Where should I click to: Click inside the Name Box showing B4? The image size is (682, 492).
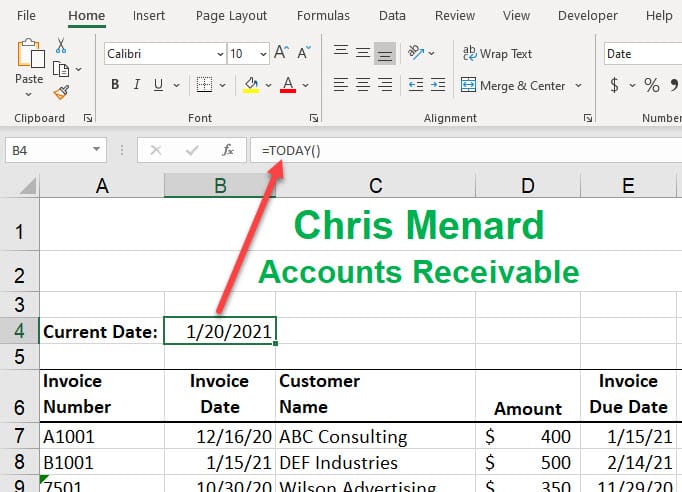point(48,150)
